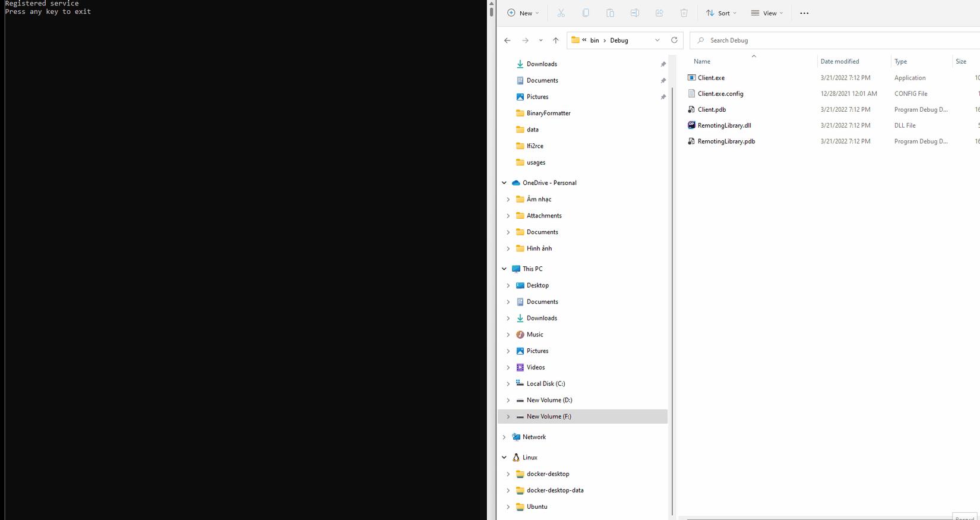Expand the Local Disk (C:) node
Screen dimensions: 980x520
(x=508, y=384)
